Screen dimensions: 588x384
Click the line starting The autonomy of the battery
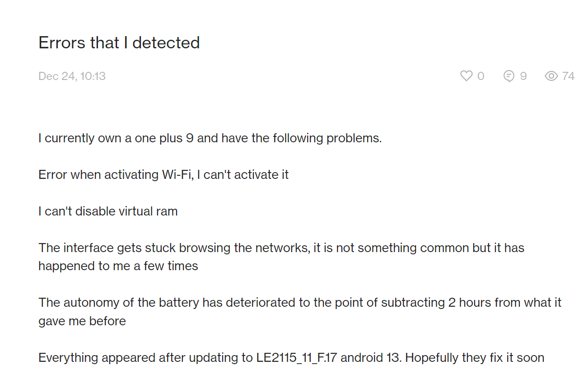[x=300, y=302]
